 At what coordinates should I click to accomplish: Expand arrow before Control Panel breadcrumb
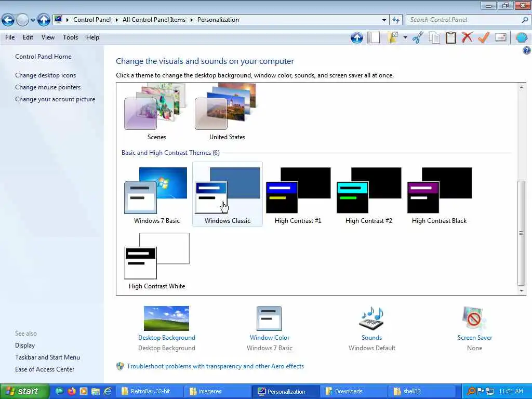67,20
